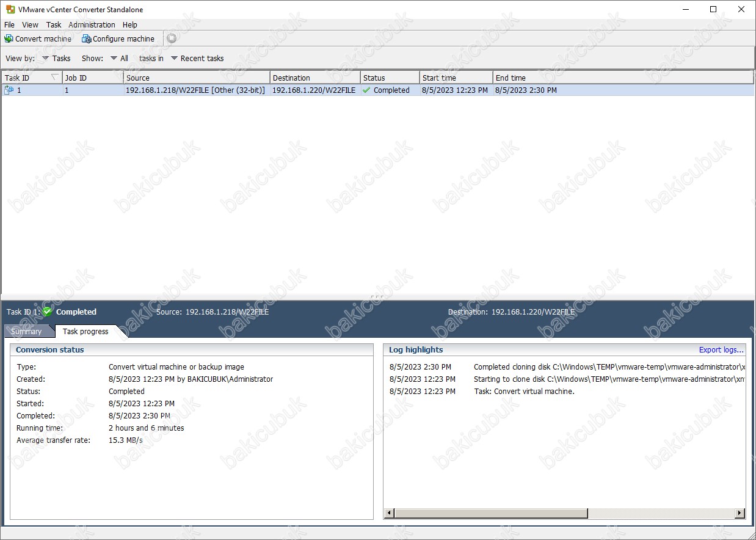Select source cell '192.168.1.218/W22FILE [Other (32-bit)]'

coord(195,90)
